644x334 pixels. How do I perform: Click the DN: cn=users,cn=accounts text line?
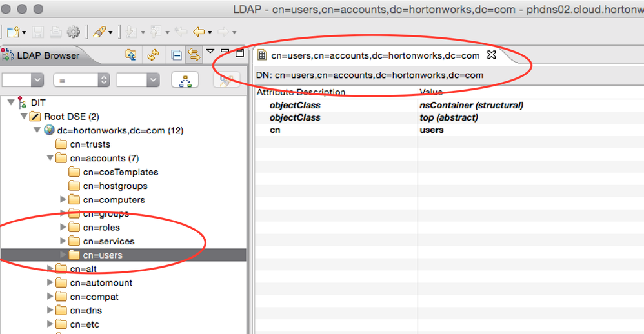(370, 75)
